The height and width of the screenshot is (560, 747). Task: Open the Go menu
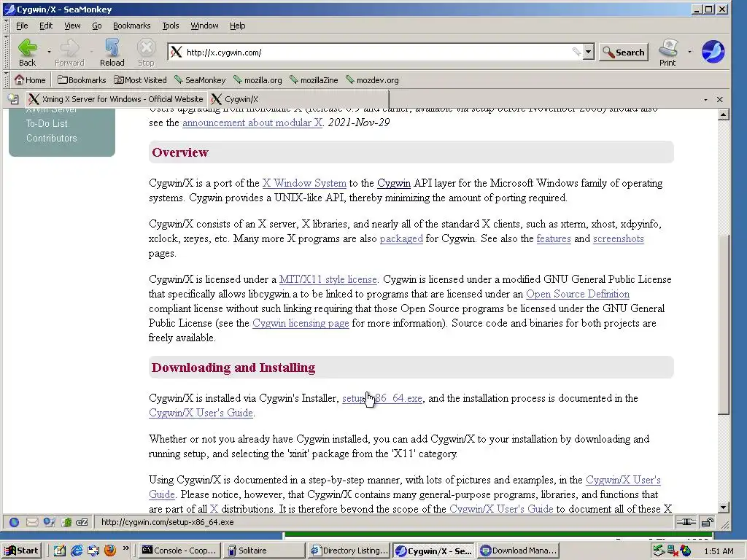coord(97,26)
